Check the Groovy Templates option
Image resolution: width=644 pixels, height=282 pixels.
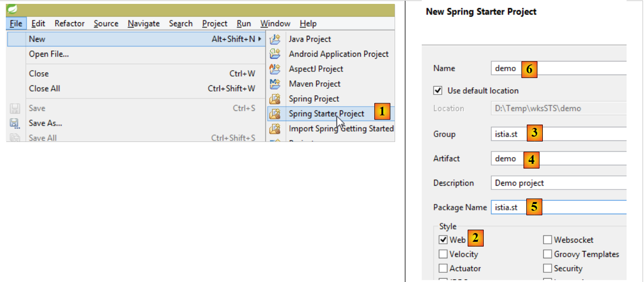click(x=548, y=254)
